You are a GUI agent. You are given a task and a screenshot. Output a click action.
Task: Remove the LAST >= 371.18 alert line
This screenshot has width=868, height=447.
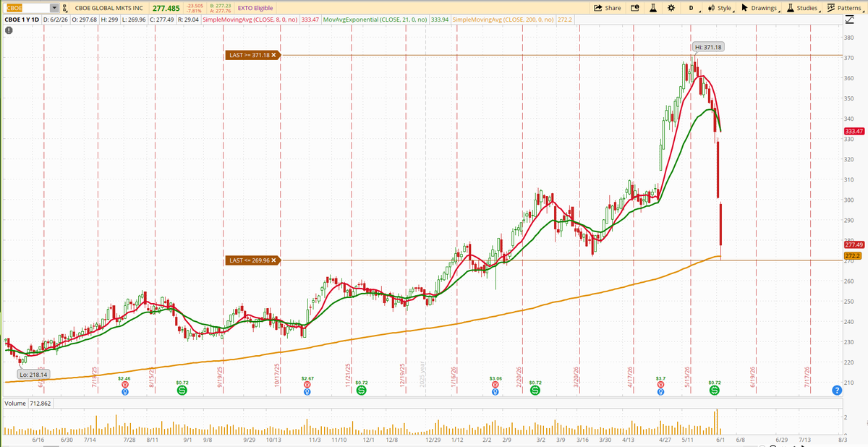click(274, 55)
